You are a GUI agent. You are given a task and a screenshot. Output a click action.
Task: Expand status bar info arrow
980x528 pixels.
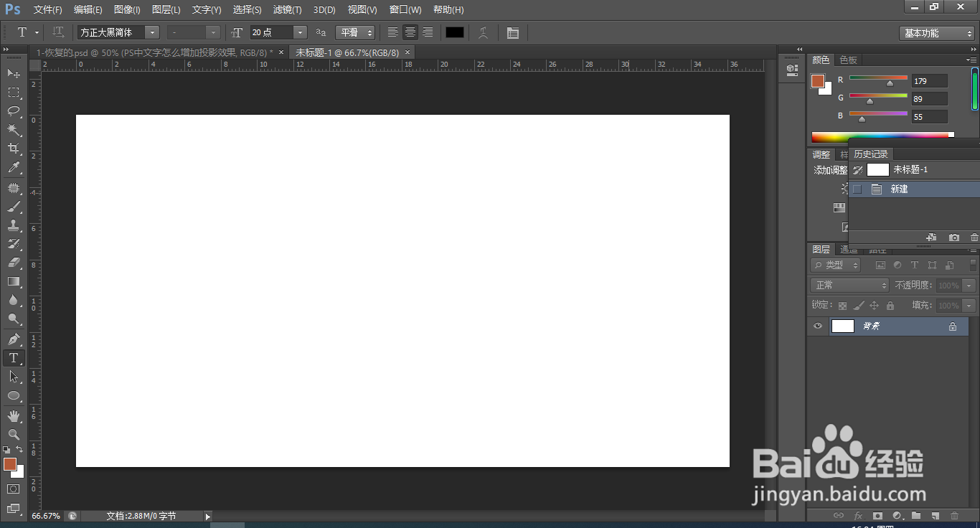(x=208, y=516)
